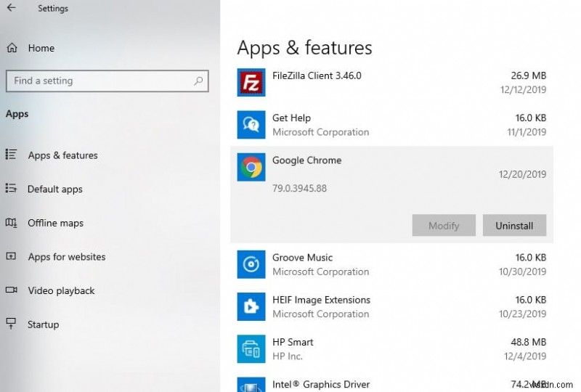The image size is (581, 392).
Task: Click the Default apps sidebar icon
Action: tap(11, 188)
